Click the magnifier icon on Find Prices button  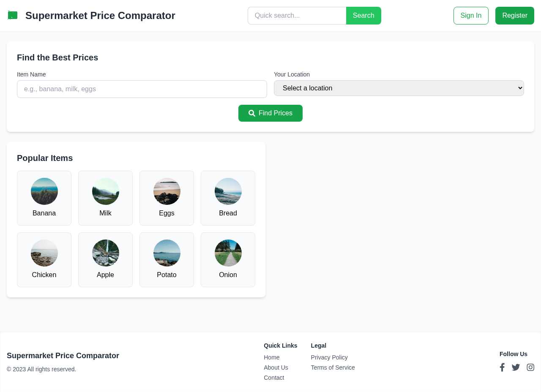click(251, 113)
